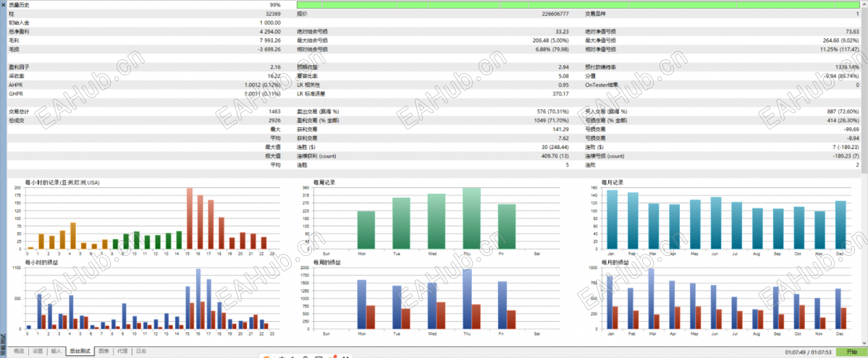Click the elapsed time readout 01:07:49 / 01:07:53

pos(808,351)
